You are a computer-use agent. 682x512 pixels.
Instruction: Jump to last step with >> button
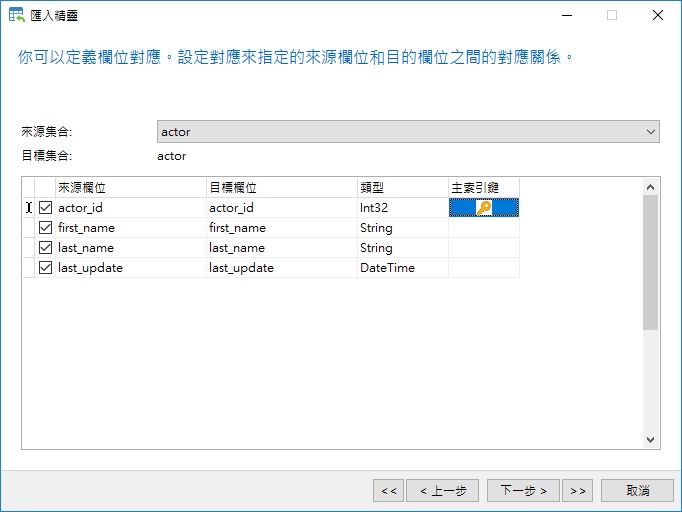coord(577,490)
